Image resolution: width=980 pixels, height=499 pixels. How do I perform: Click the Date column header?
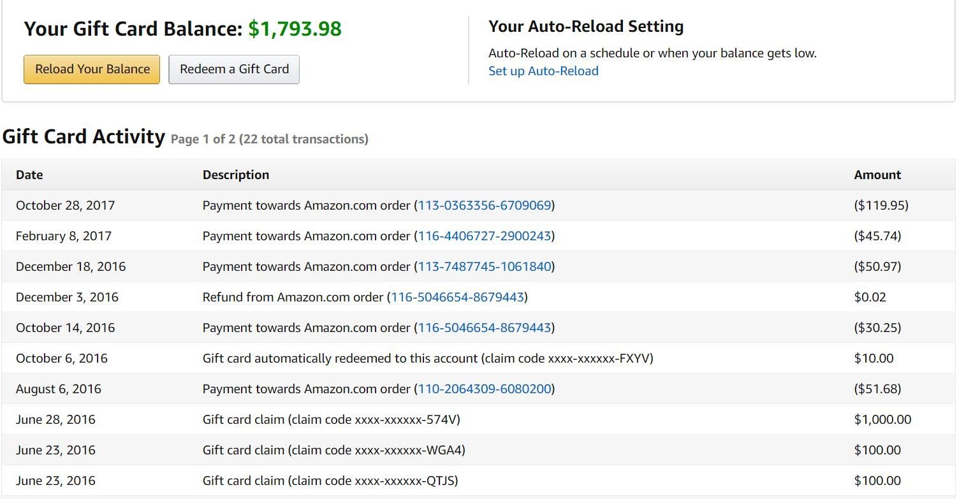pyautogui.click(x=29, y=175)
